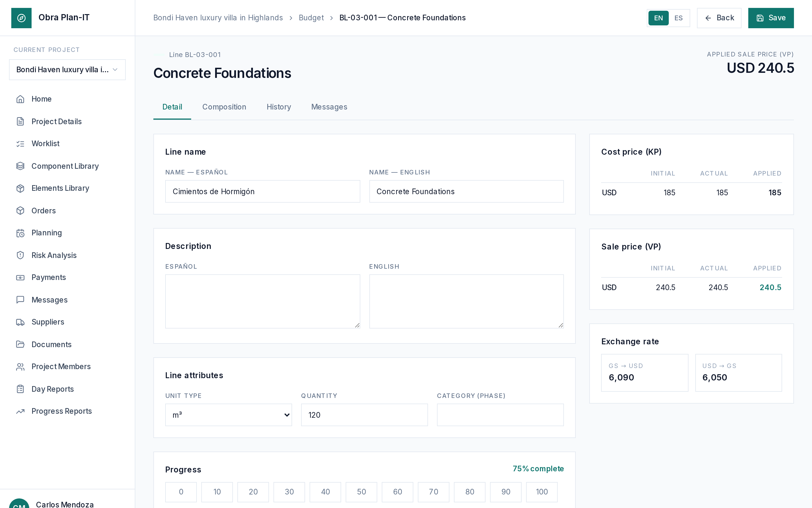Image resolution: width=812 pixels, height=508 pixels.
Task: Click the Back button
Action: pos(719,18)
